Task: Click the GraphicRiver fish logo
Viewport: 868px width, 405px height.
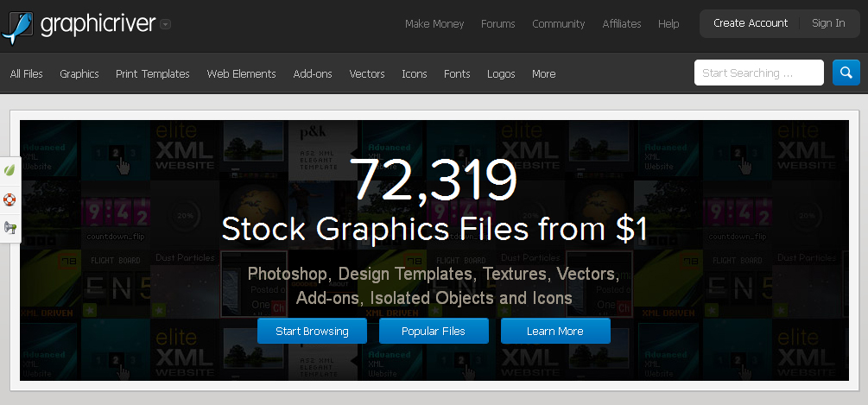Action: click(x=18, y=28)
